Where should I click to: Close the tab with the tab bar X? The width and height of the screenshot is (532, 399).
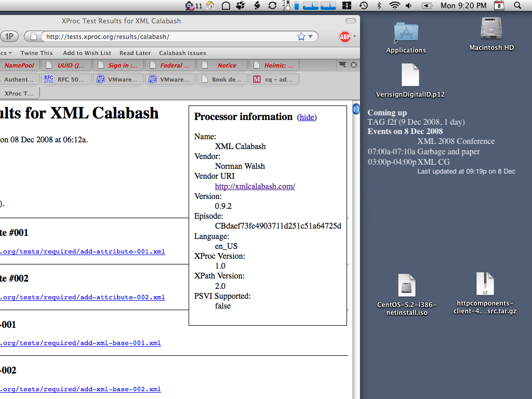[353, 65]
